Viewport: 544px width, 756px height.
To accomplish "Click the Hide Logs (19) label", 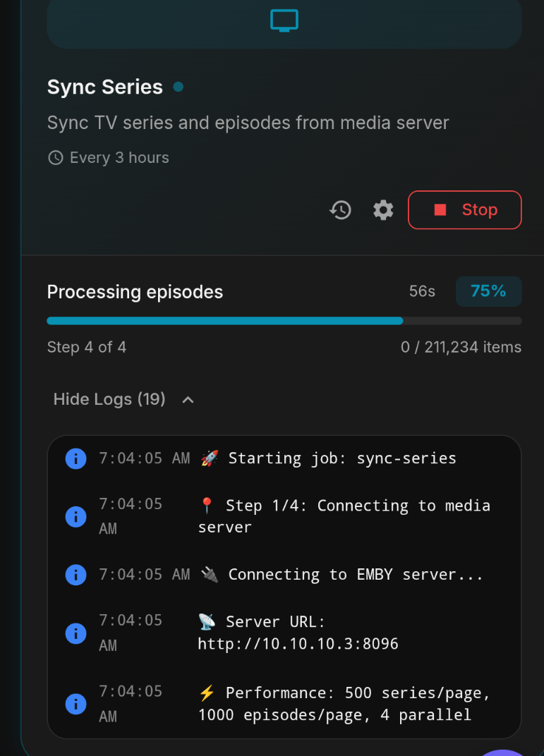I will pyautogui.click(x=109, y=399).
